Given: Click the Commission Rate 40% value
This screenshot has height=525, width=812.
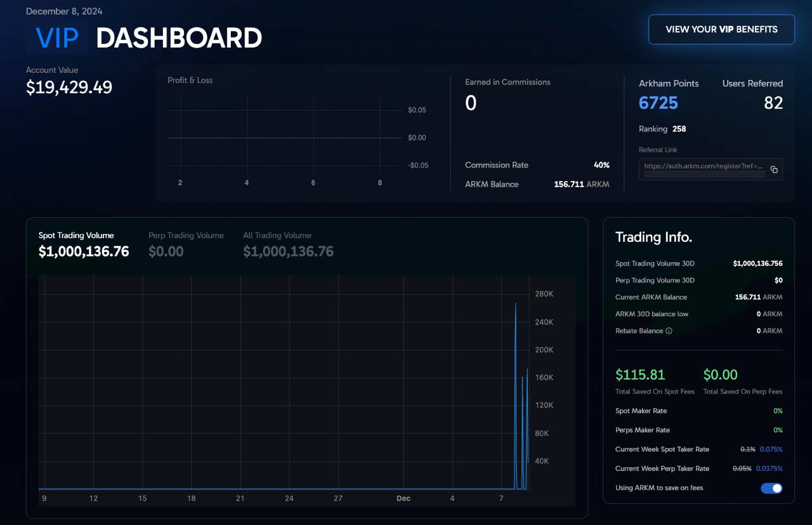Looking at the screenshot, I should (601, 165).
